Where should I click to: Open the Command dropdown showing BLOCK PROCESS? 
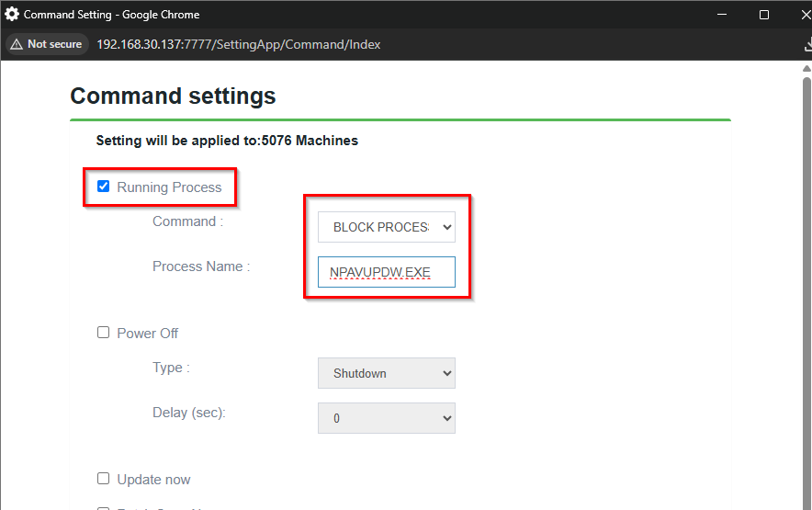click(386, 227)
